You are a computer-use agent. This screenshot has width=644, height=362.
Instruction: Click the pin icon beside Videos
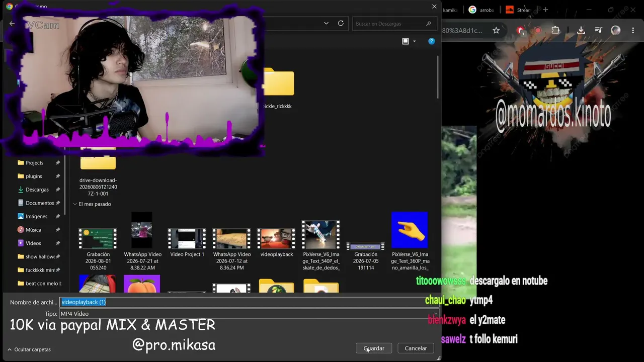point(58,243)
